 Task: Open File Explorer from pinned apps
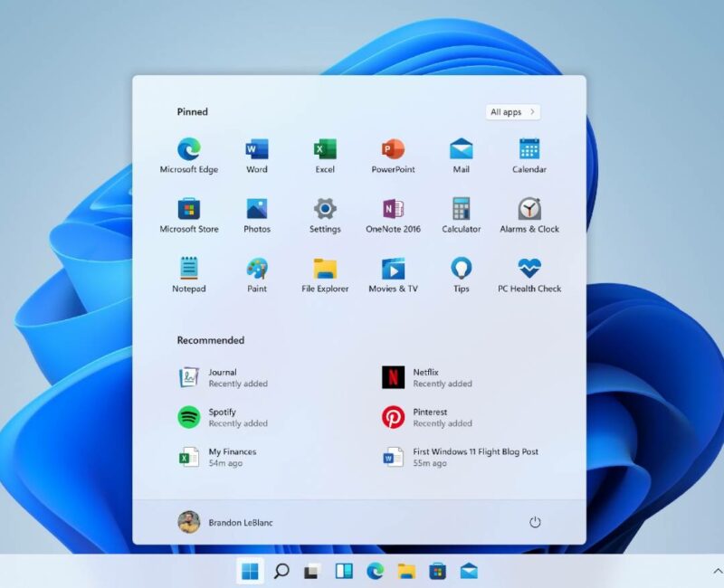tap(325, 275)
